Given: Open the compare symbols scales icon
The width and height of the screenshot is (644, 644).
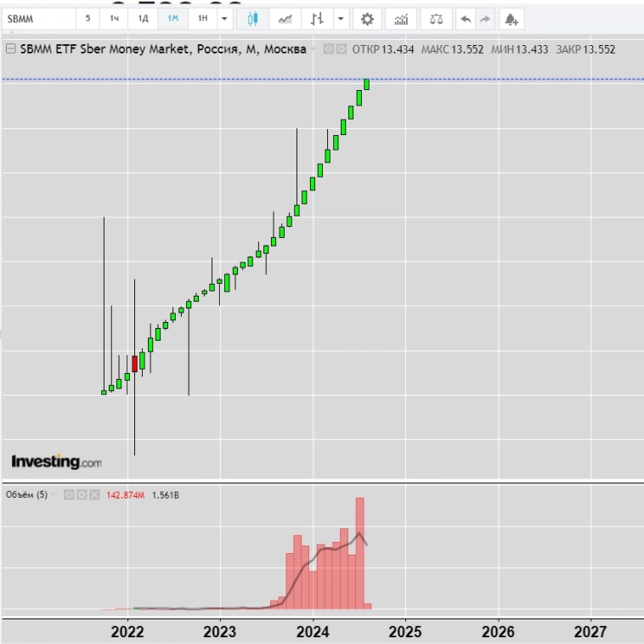Looking at the screenshot, I should [436, 19].
